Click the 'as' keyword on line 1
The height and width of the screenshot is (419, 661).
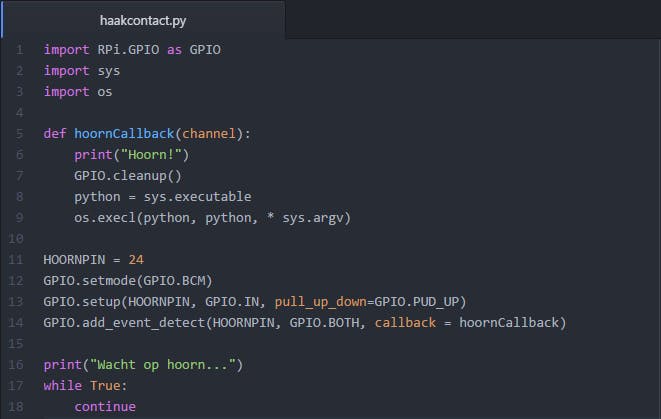174,50
